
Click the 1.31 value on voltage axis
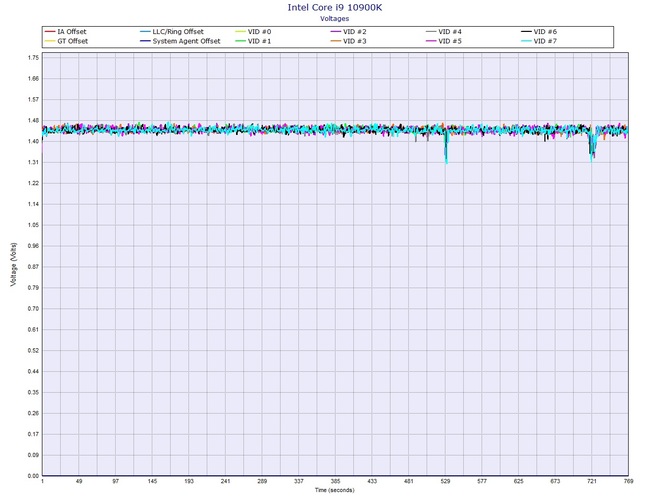click(33, 162)
